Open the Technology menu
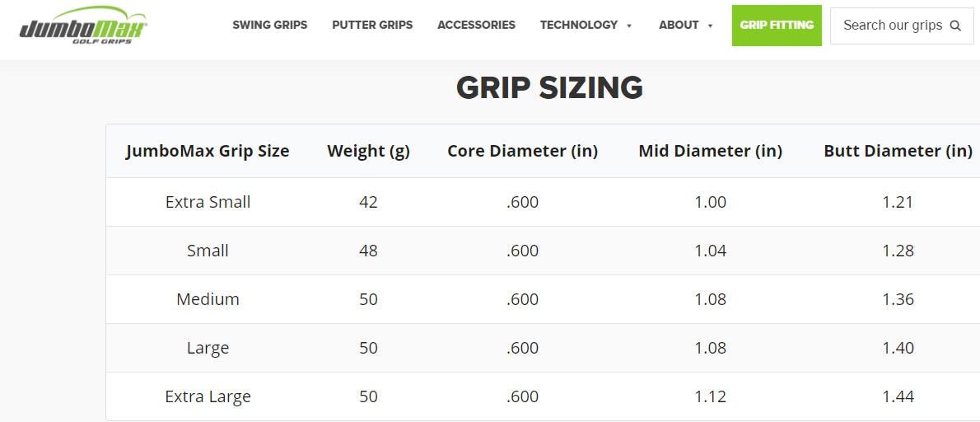 tap(579, 25)
